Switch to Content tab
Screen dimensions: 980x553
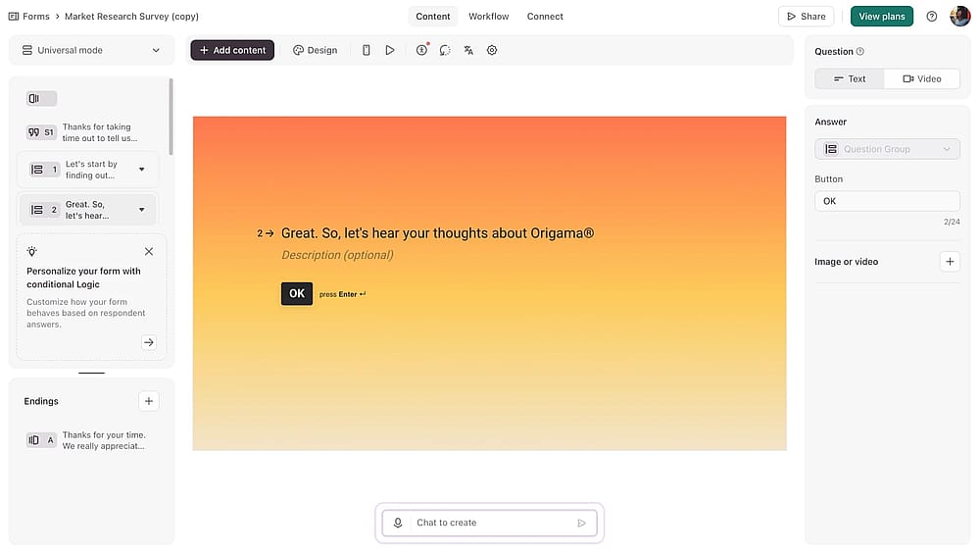click(432, 17)
